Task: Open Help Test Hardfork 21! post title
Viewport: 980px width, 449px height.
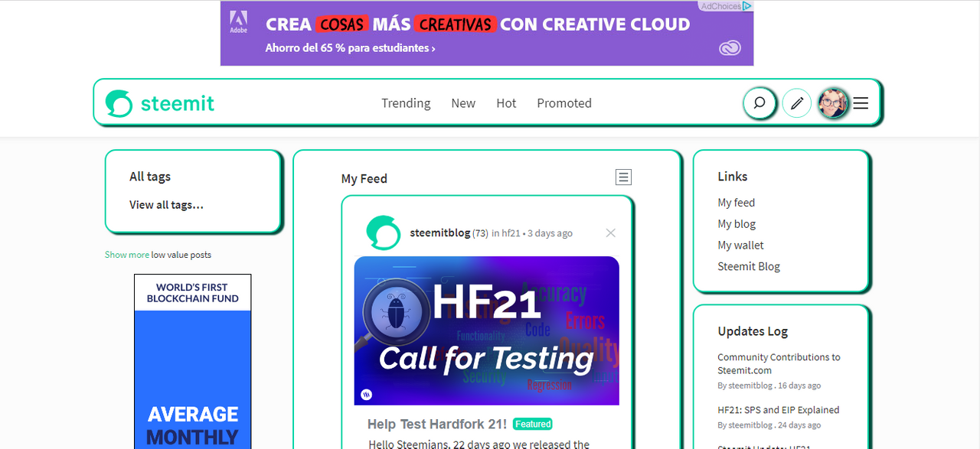Action: point(437,424)
